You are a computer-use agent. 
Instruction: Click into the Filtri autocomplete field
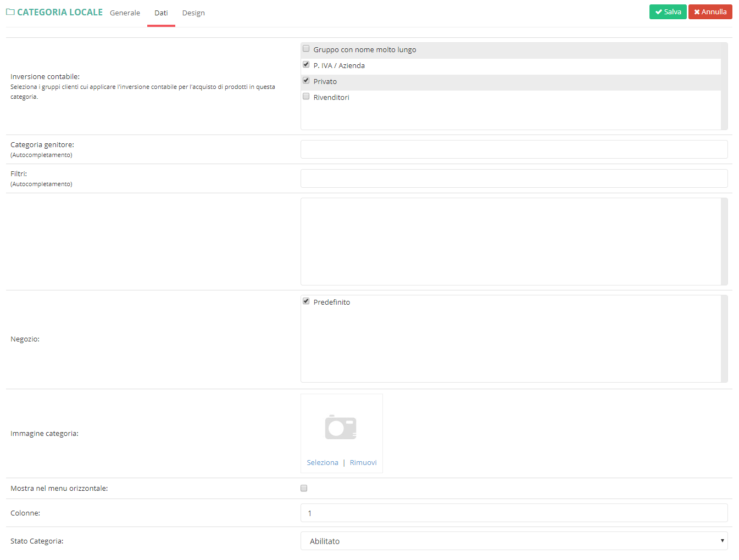pyautogui.click(x=514, y=178)
